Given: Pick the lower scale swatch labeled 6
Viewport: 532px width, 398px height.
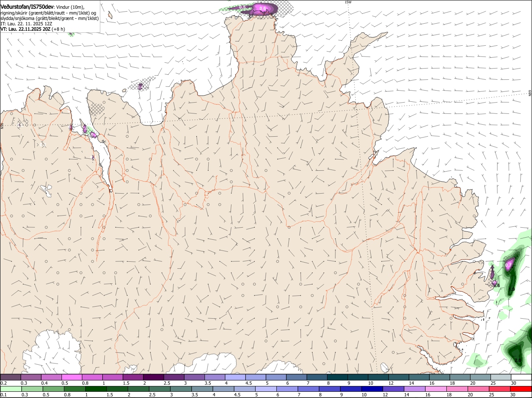Looking at the screenshot, I should tap(287, 389).
